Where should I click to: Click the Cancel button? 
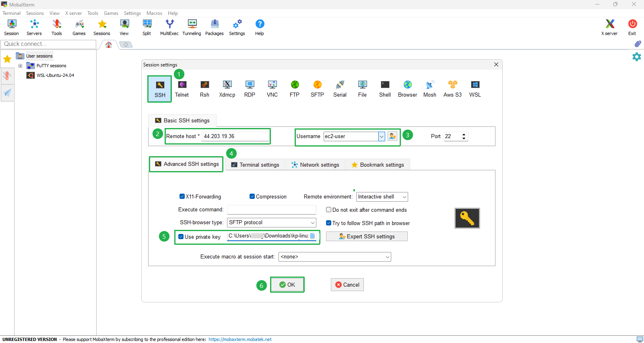(347, 285)
